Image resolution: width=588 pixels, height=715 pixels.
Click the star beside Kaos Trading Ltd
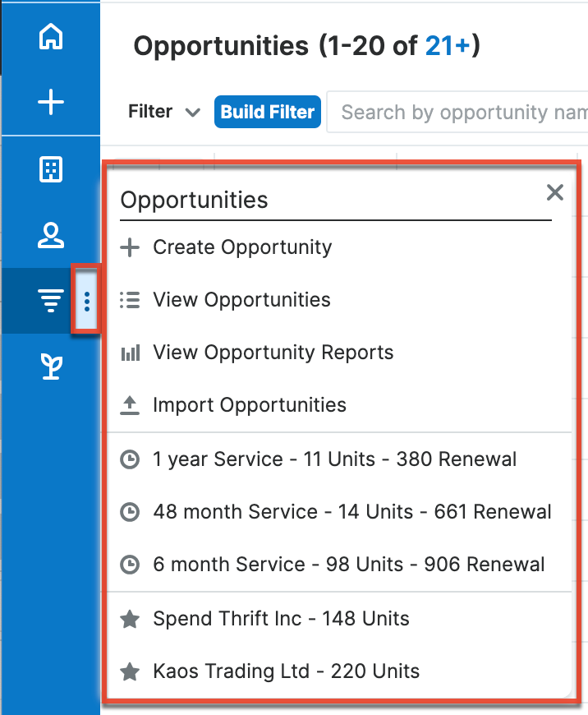(130, 671)
